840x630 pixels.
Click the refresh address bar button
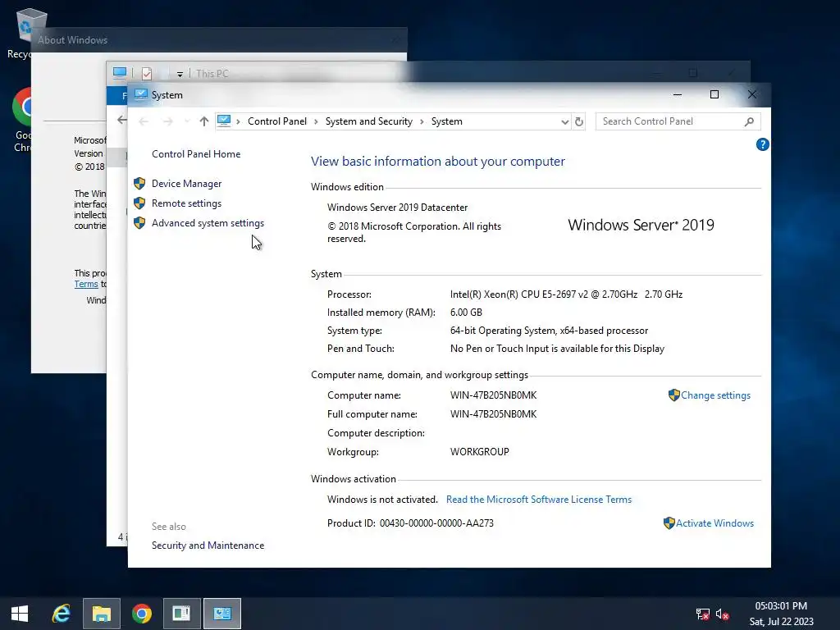tap(579, 121)
